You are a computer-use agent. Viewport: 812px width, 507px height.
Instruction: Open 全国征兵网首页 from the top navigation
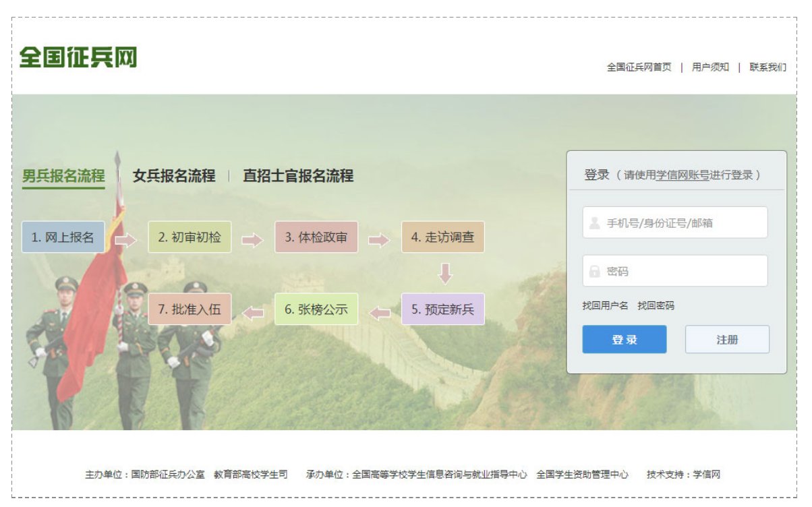pyautogui.click(x=638, y=67)
